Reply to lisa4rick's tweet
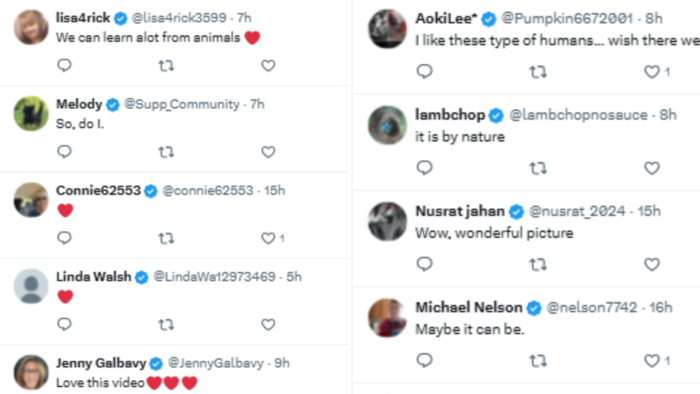This screenshot has height=394, width=700. click(64, 66)
